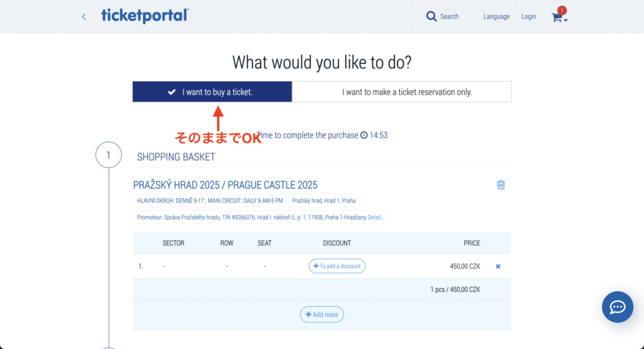This screenshot has width=644, height=349.
Task: Select "I want to make a ticket reservation only"
Action: point(402,92)
